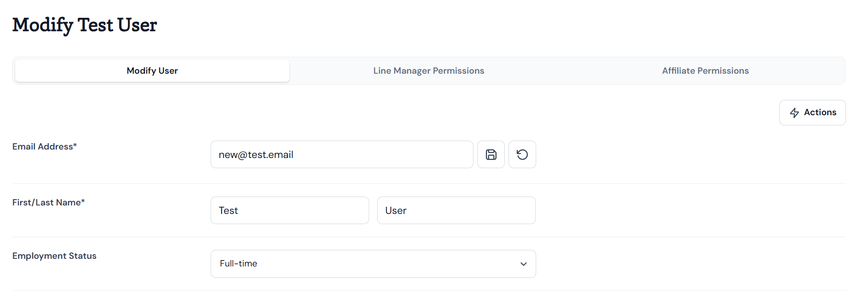
Task: Click the first name field containing 'Test'
Action: pyautogui.click(x=290, y=211)
